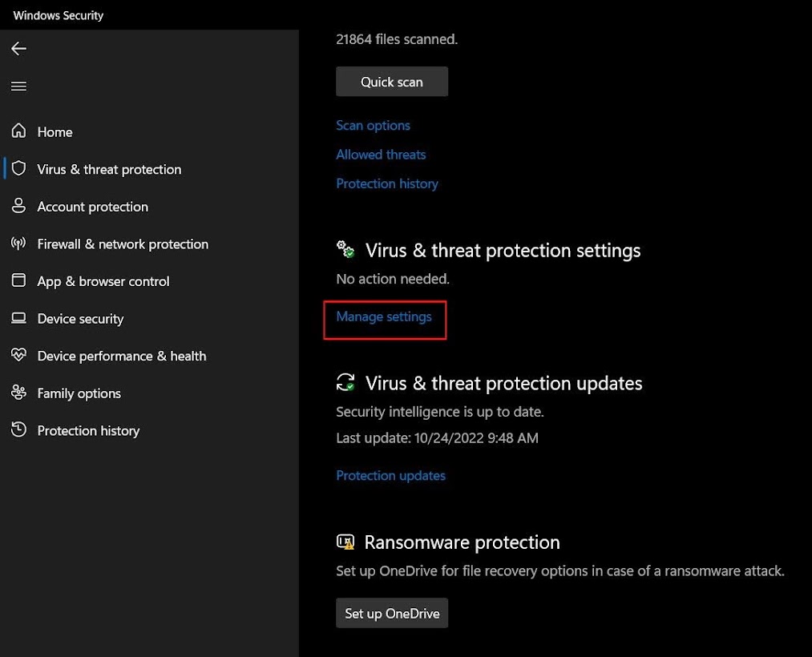Open Device security page
This screenshot has width=812, height=657.
point(80,318)
